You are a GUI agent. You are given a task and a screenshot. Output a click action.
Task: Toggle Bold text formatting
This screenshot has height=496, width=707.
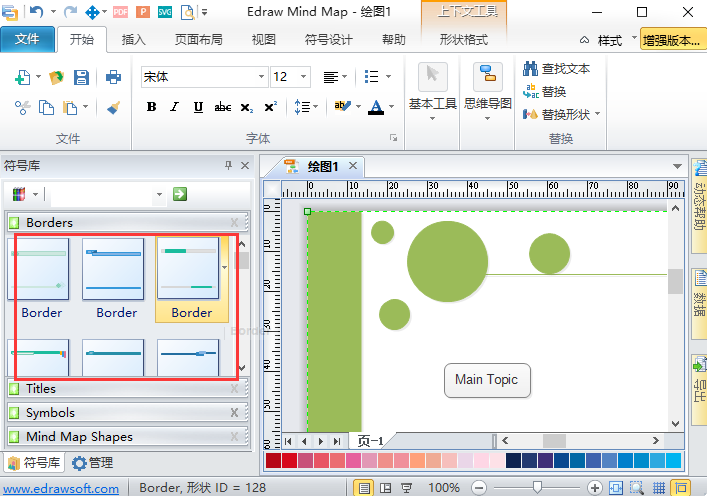pos(152,107)
